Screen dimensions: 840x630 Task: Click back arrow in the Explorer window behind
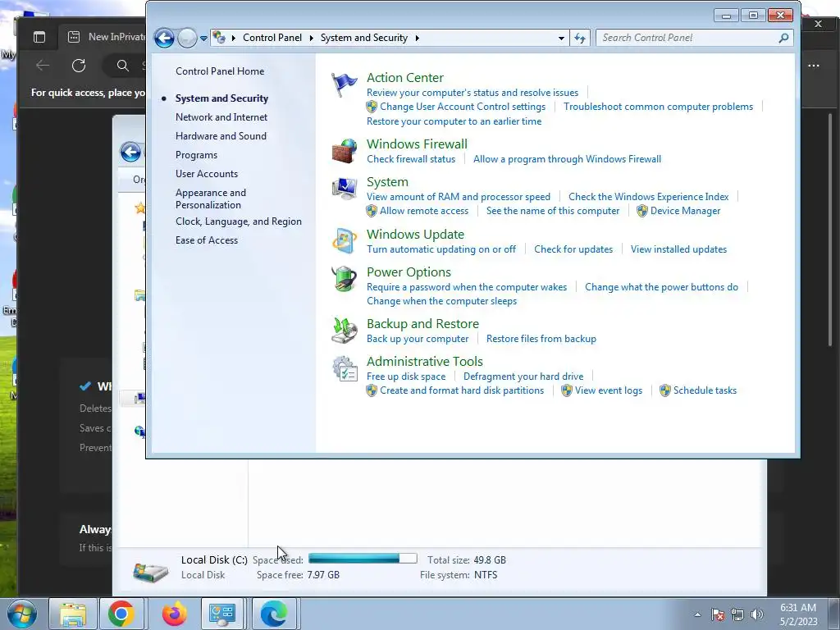pyautogui.click(x=130, y=152)
